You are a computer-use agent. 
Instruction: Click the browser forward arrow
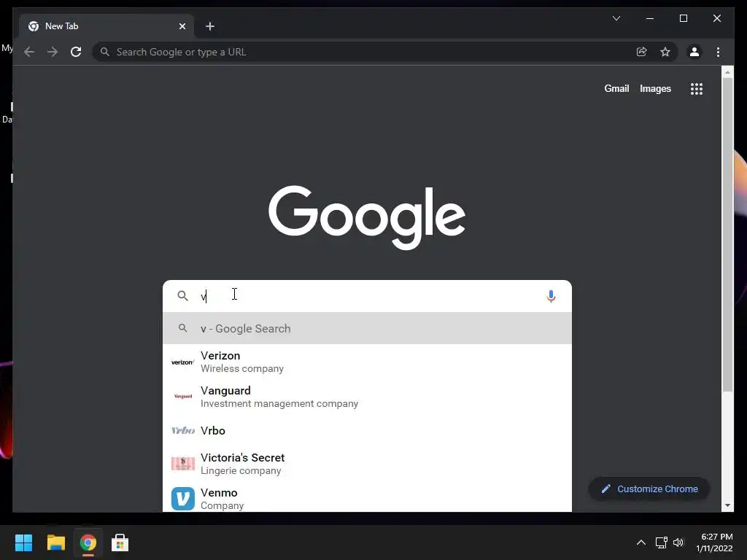coord(53,52)
